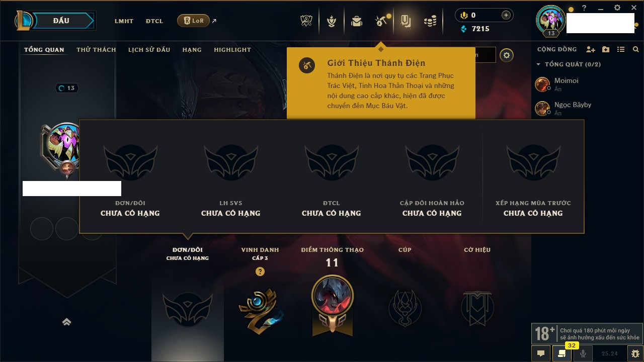Switch to the Thử Thách tab
Image resolution: width=644 pixels, height=362 pixels.
[x=96, y=50]
